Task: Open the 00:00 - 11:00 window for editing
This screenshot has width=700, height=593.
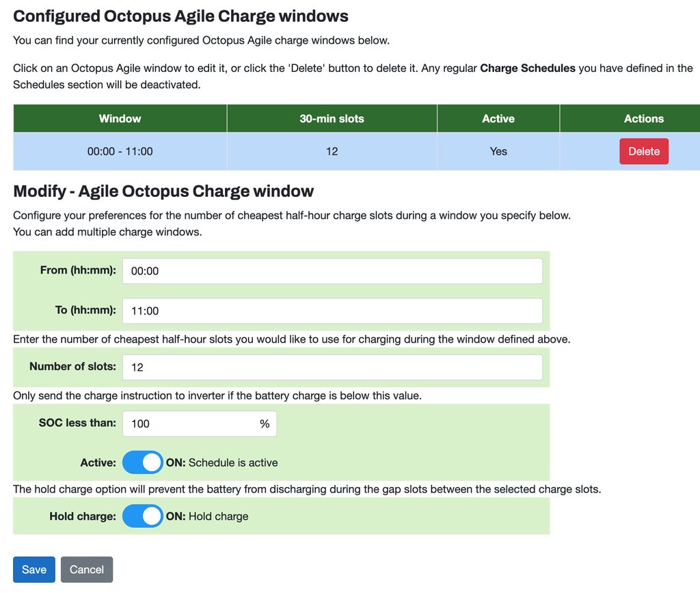Action: (x=120, y=151)
